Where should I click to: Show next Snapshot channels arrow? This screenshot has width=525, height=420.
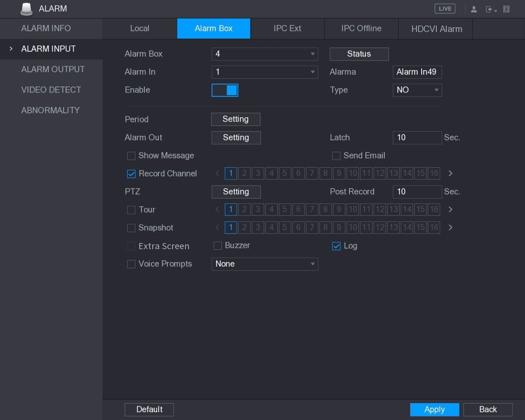click(x=451, y=228)
